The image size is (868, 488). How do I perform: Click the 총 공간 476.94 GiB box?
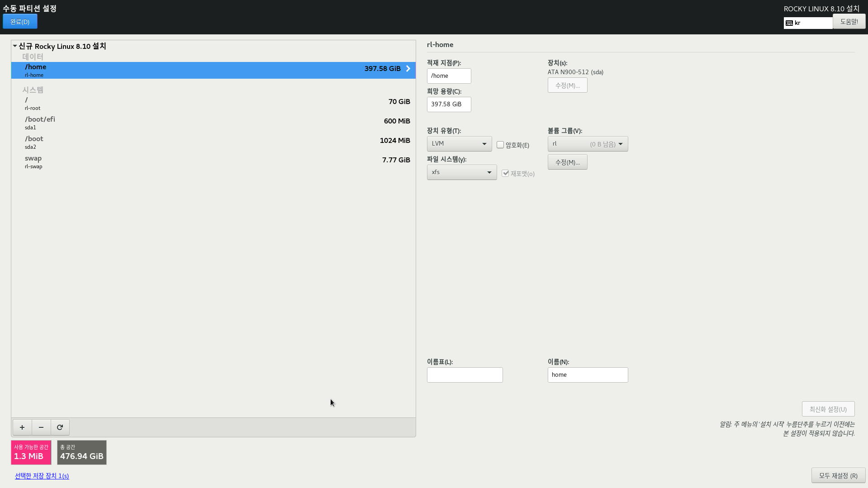point(81,452)
